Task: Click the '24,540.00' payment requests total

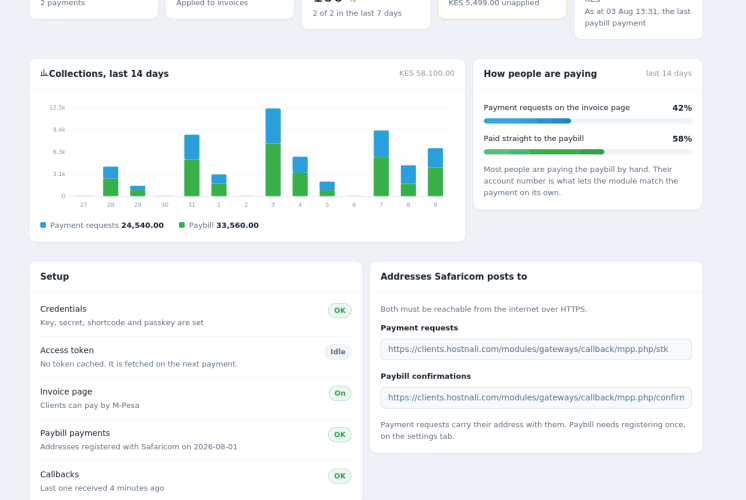Action: 142,225
